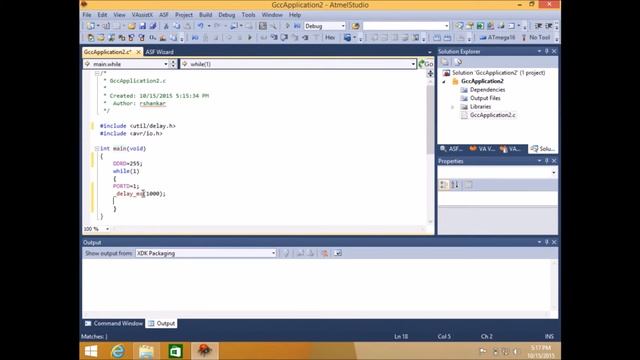Click the Properties alphabetical sort icon
This screenshot has width=640, height=360.
click(x=455, y=185)
